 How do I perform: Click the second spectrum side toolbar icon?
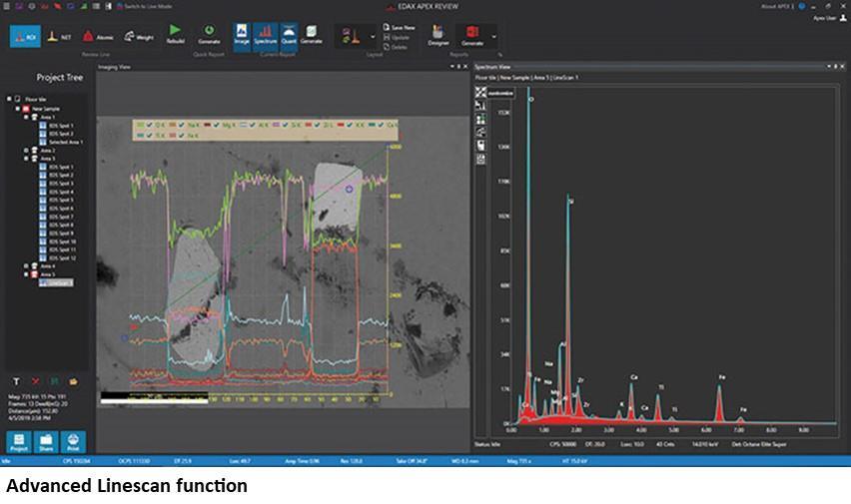[480, 106]
